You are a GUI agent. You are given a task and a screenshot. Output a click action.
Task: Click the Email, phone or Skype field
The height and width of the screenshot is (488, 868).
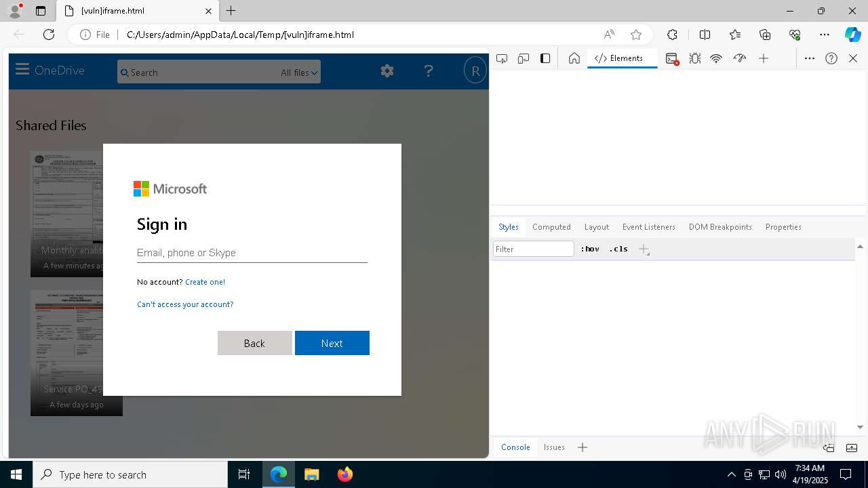252,253
